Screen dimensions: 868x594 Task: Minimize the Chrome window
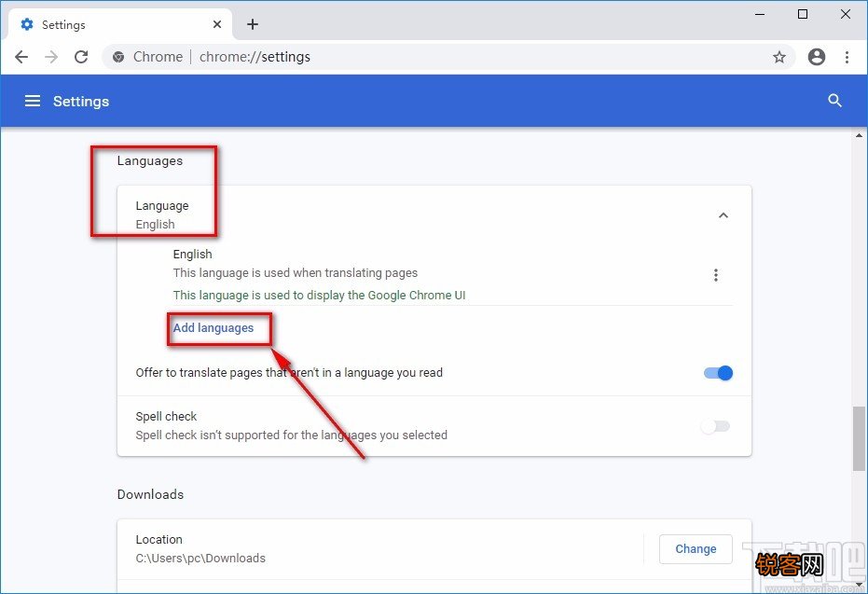pos(760,14)
